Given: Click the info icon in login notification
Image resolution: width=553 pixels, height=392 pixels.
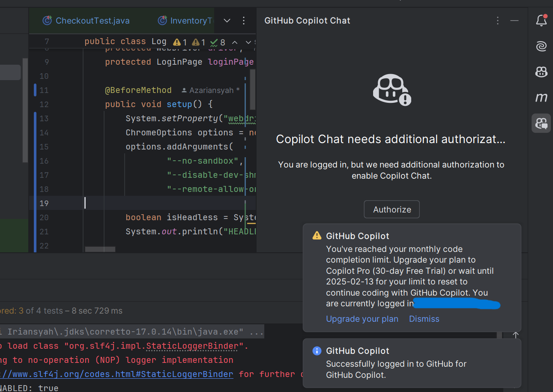Looking at the screenshot, I should pyautogui.click(x=317, y=351).
